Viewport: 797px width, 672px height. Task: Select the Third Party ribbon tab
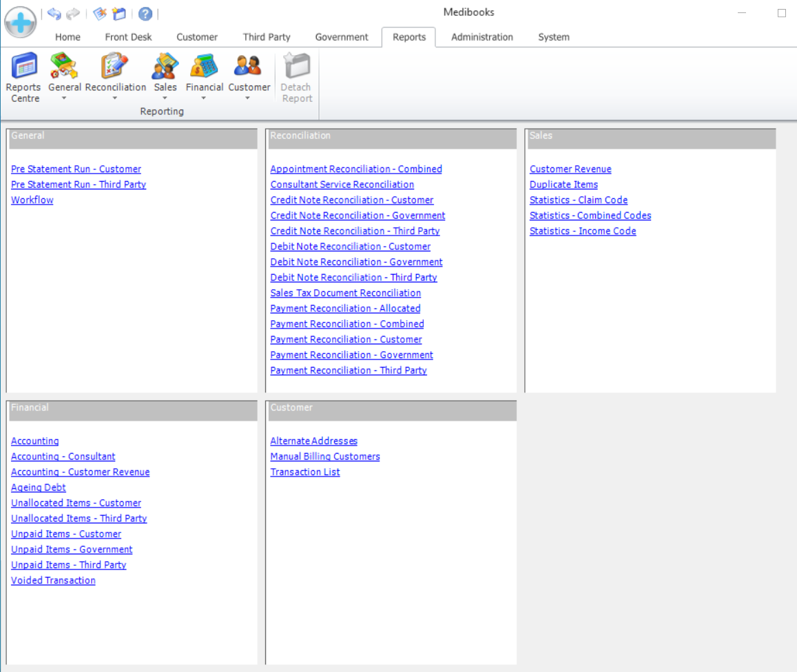coord(267,37)
